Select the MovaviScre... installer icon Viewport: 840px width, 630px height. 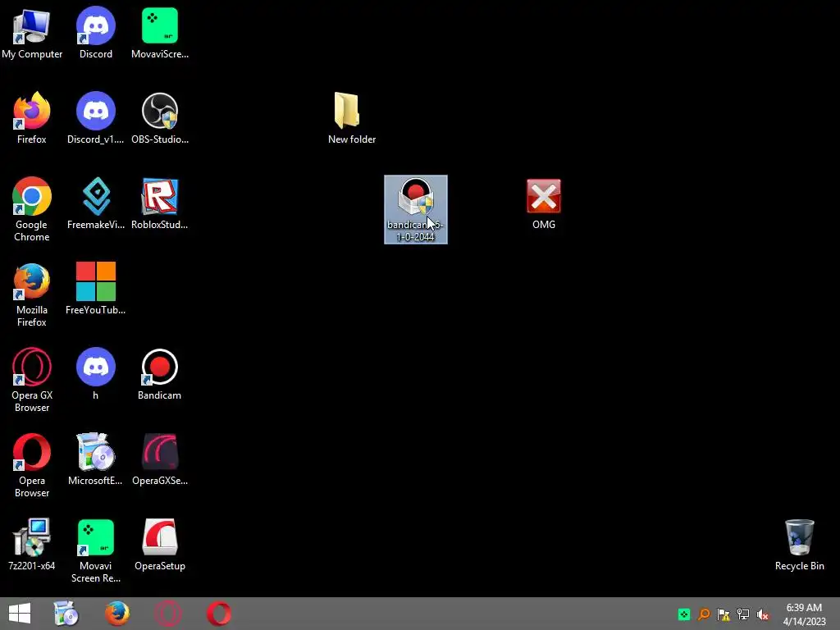point(160,33)
